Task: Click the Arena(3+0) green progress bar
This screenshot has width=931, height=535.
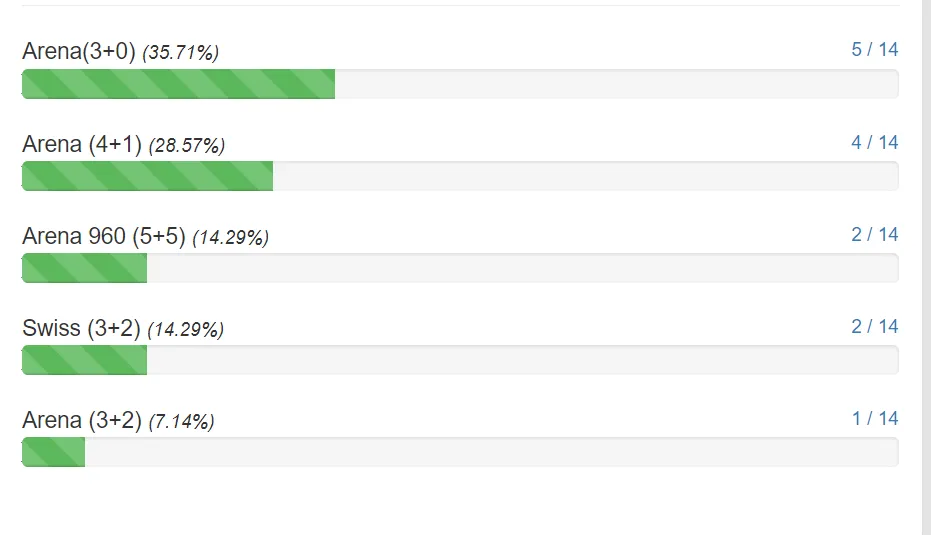Action: point(178,85)
